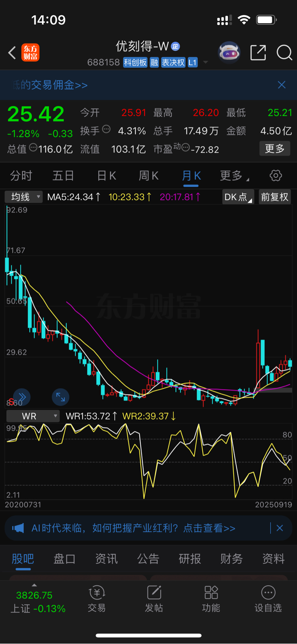Tap WR2:39.37 indicator value
297x644 pixels.
[x=149, y=416]
